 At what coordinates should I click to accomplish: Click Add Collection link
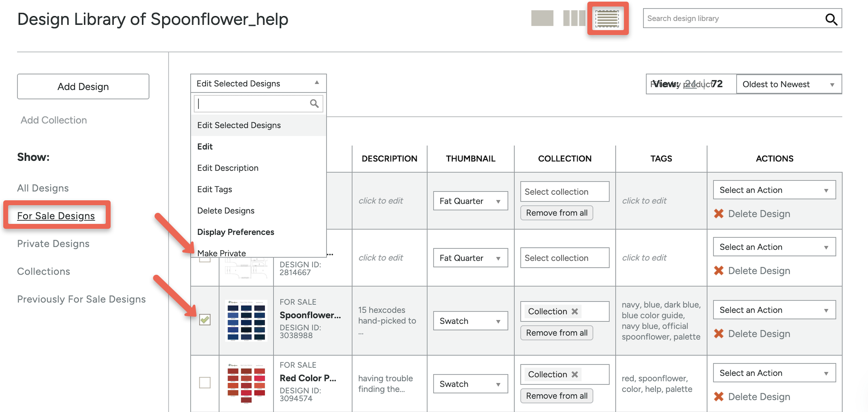[54, 120]
